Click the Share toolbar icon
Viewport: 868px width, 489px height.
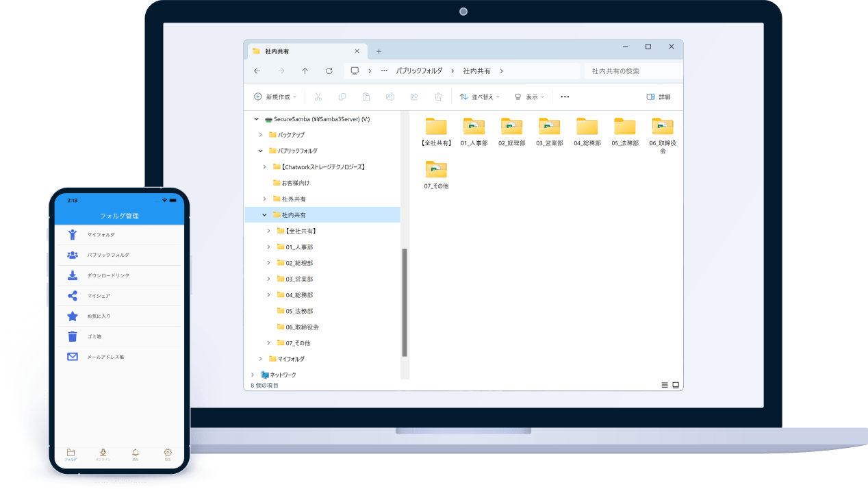coord(414,97)
